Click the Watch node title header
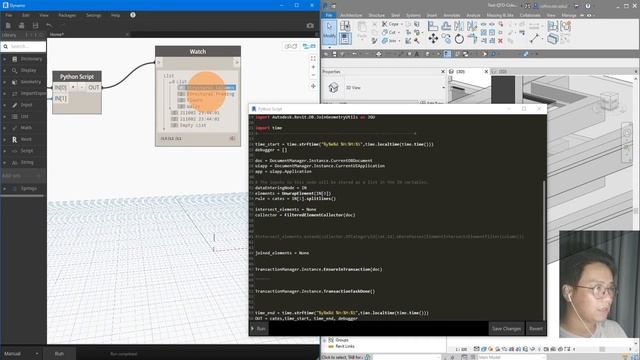The width and height of the screenshot is (640, 360). pos(198,51)
